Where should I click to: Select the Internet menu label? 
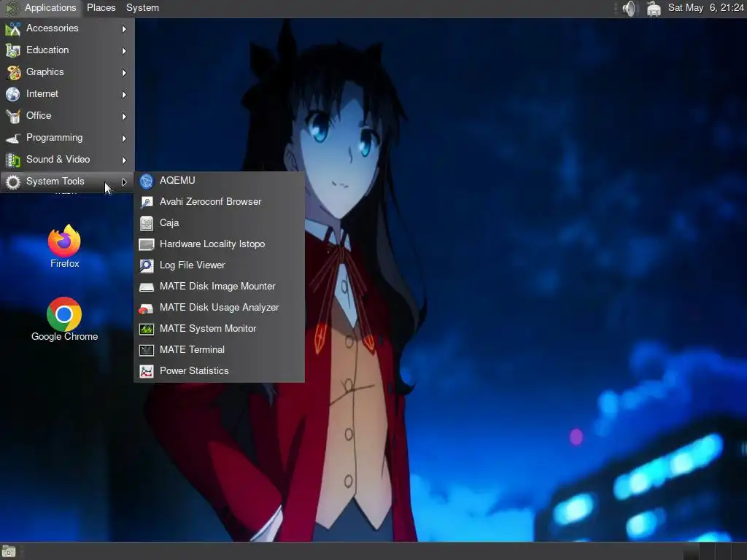(42, 94)
